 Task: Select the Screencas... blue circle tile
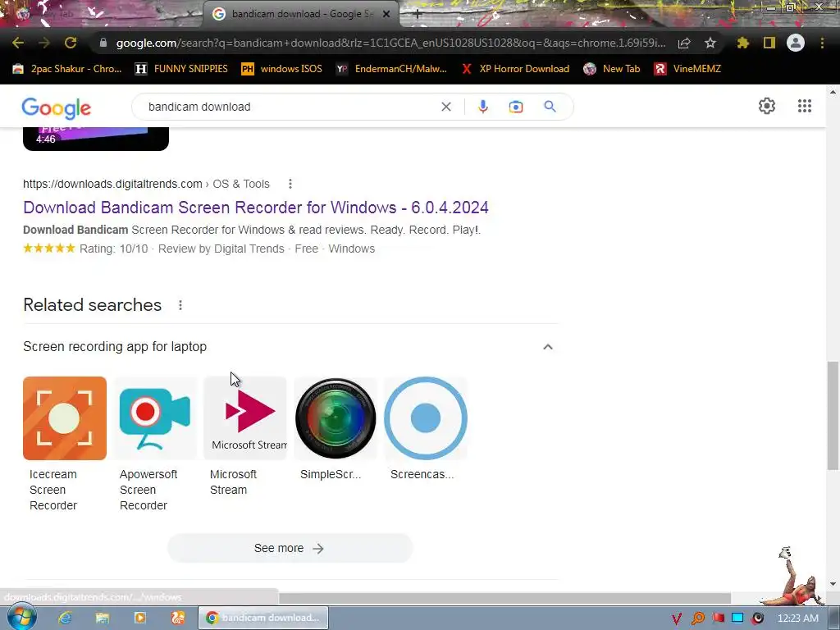pos(426,428)
